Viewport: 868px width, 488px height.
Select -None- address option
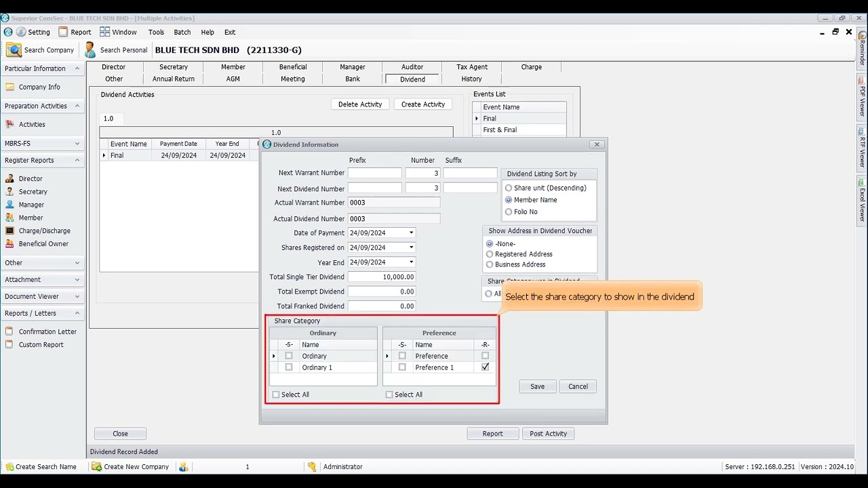coord(490,243)
